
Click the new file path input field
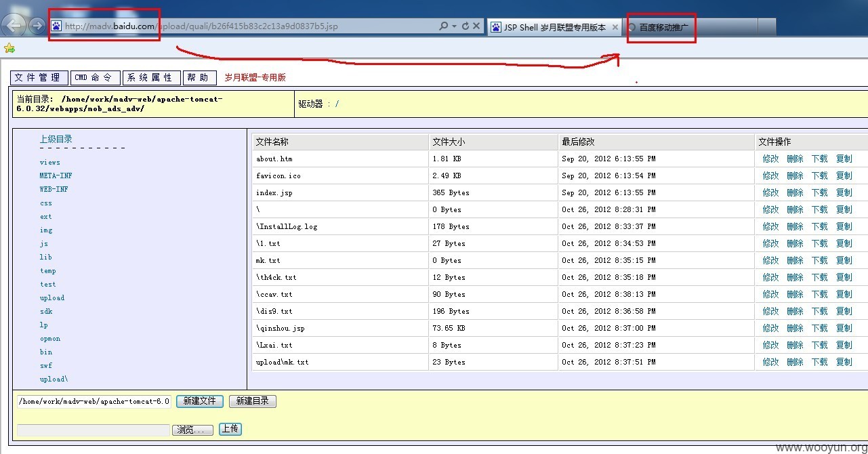pyautogui.click(x=94, y=401)
